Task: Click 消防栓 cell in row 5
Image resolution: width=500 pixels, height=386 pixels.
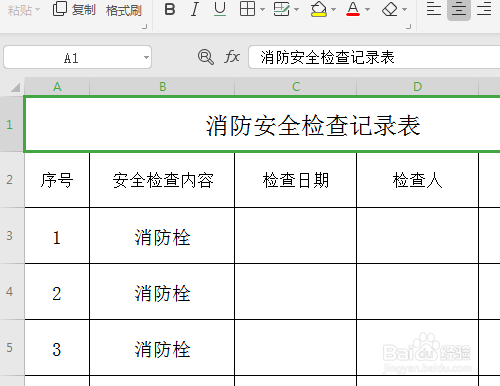Action: click(162, 348)
